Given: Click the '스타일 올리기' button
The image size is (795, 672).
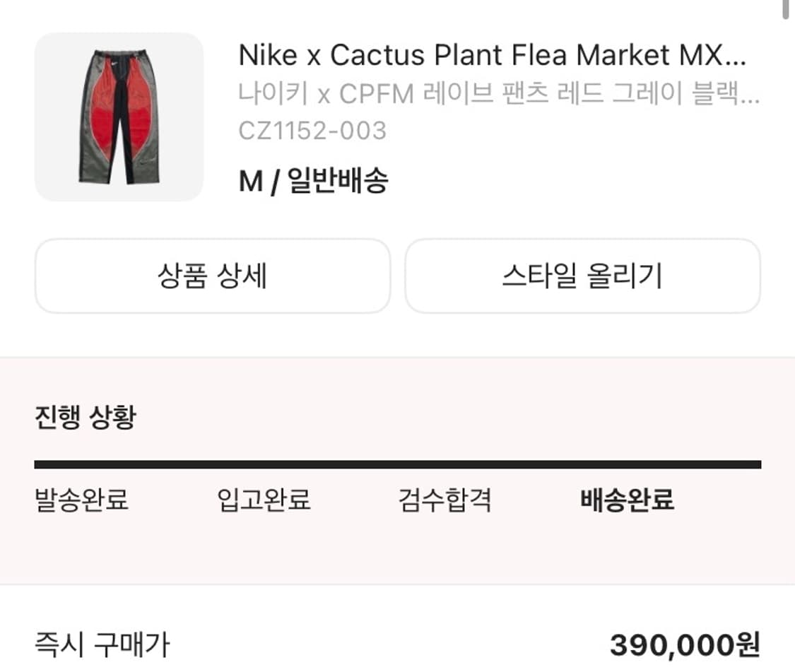Looking at the screenshot, I should (583, 276).
